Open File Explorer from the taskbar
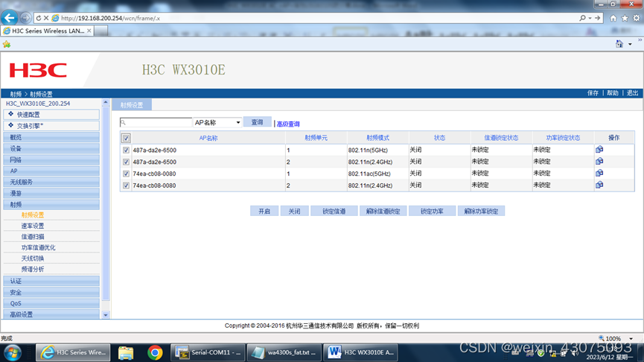The width and height of the screenshot is (644, 362). point(126,352)
